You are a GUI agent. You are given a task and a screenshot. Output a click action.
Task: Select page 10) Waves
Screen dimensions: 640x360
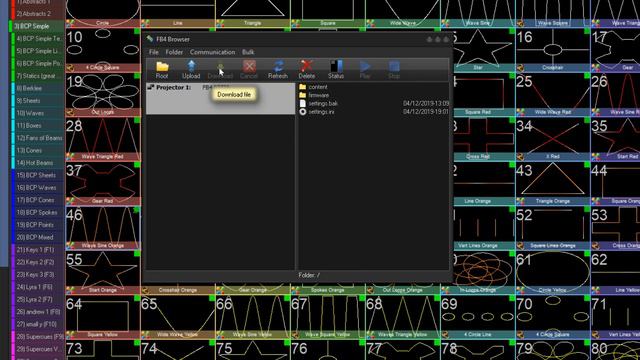tap(38, 113)
